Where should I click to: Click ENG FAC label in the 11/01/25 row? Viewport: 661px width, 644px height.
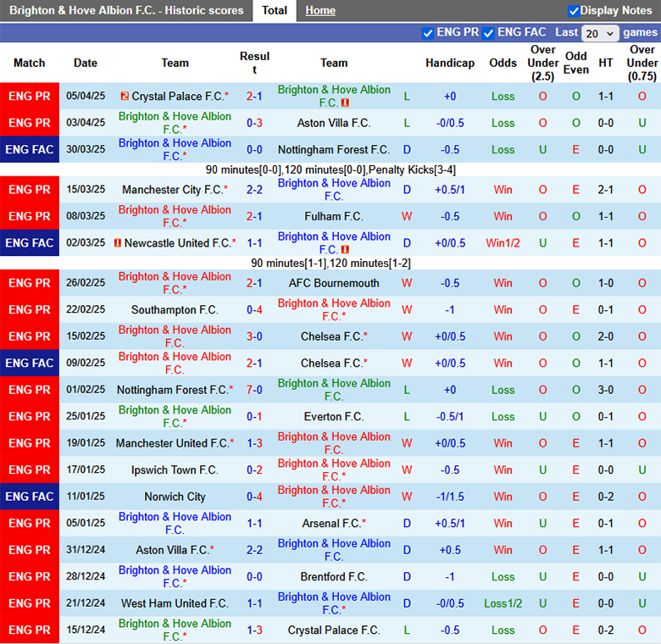30,497
